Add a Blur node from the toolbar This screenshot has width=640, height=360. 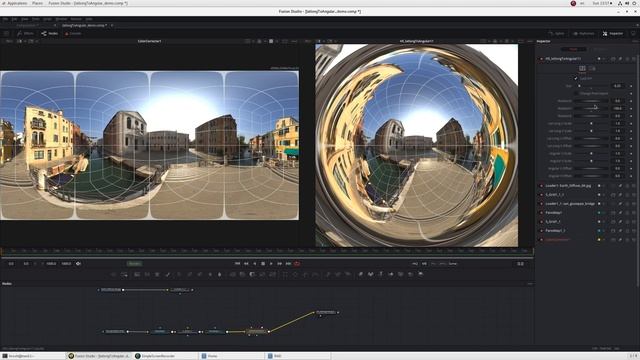(220, 274)
